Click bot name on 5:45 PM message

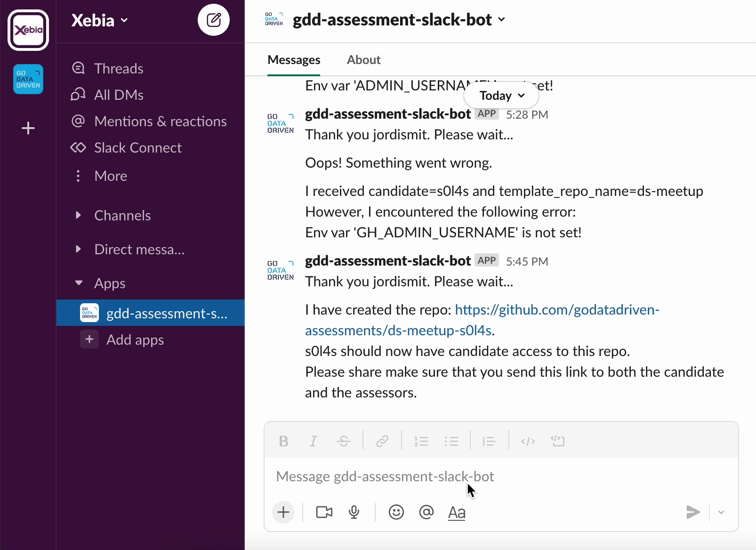tap(388, 261)
